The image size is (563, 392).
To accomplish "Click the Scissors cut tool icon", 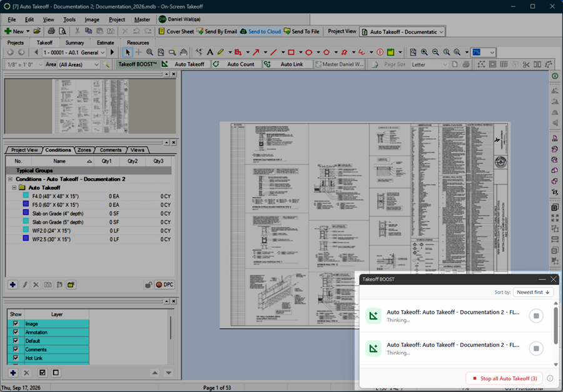I will coord(526,64).
